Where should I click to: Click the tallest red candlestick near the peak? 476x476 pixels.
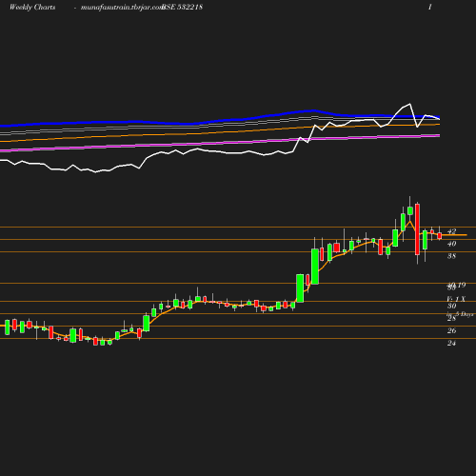[417, 229]
